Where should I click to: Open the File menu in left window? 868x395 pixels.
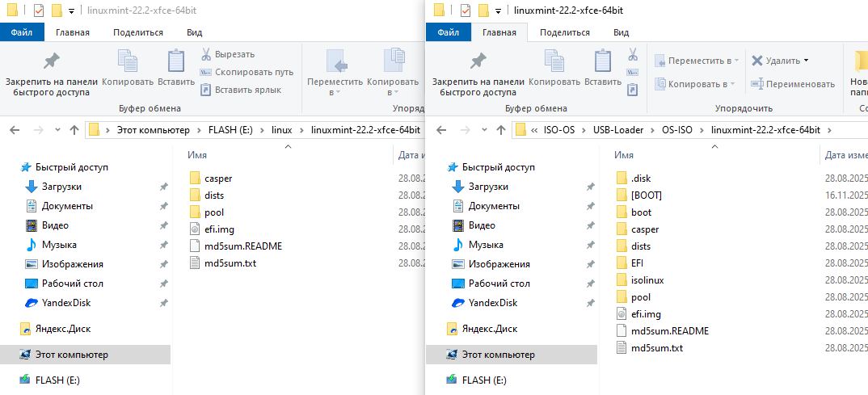click(x=22, y=32)
